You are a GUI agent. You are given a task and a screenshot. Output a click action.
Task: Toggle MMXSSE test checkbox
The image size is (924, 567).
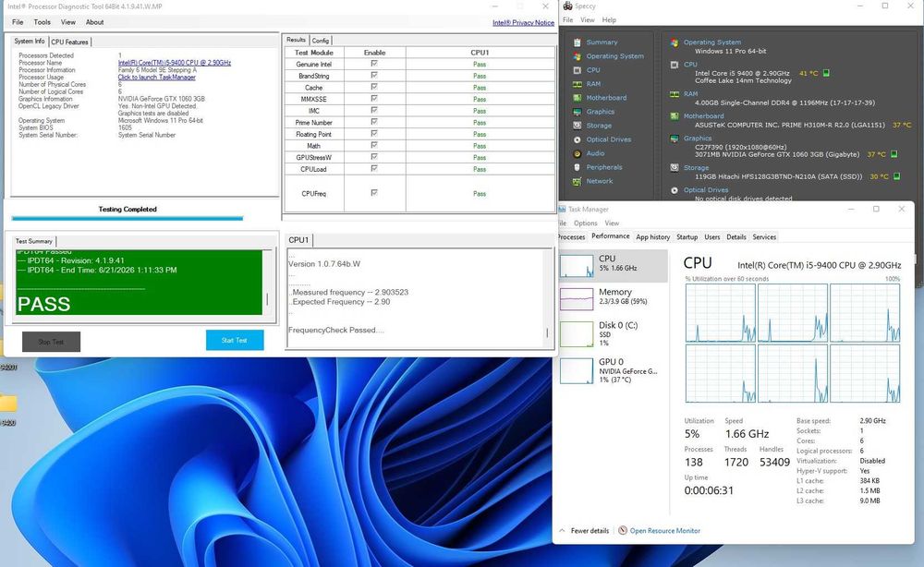374,98
